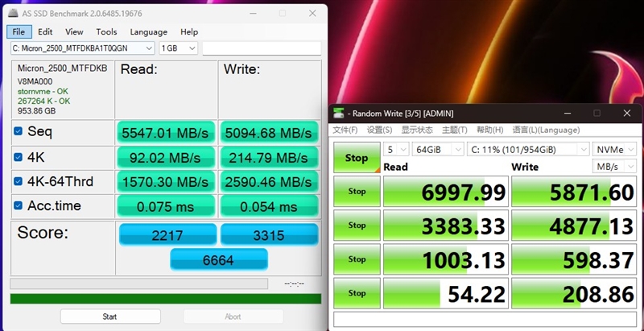The width and height of the screenshot is (644, 331).
Task: Click the CrystalDiskMark write result 598.37
Action: pos(574,259)
